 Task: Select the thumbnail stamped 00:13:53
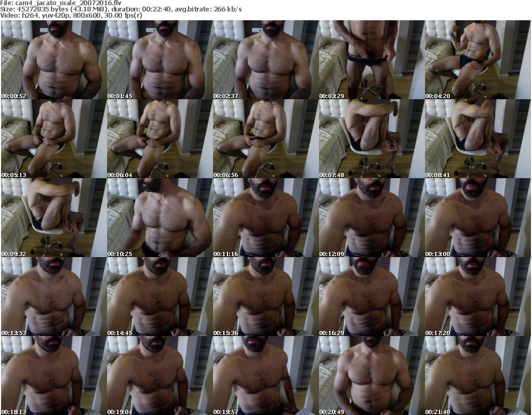(x=54, y=297)
